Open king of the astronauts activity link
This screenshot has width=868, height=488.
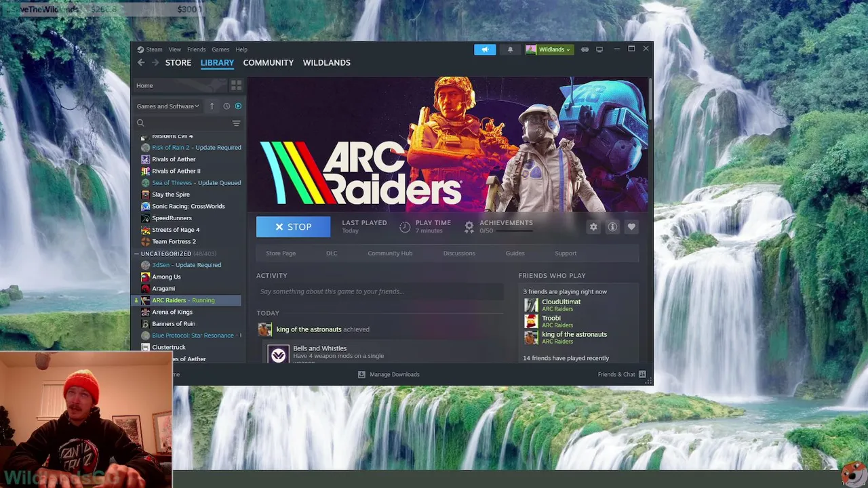309,329
